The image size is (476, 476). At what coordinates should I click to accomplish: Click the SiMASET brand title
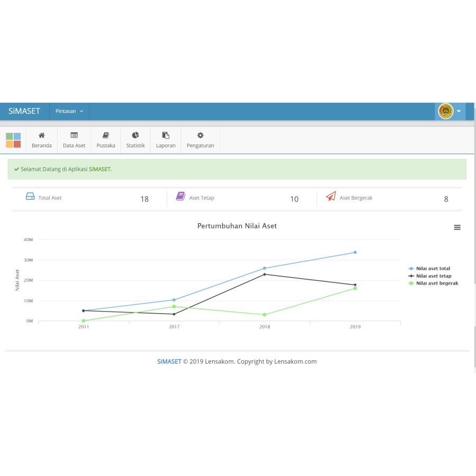(x=24, y=112)
